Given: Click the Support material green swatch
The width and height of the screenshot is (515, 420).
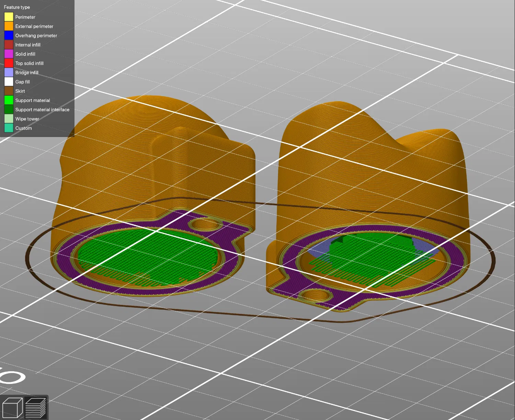Looking at the screenshot, I should [9, 100].
